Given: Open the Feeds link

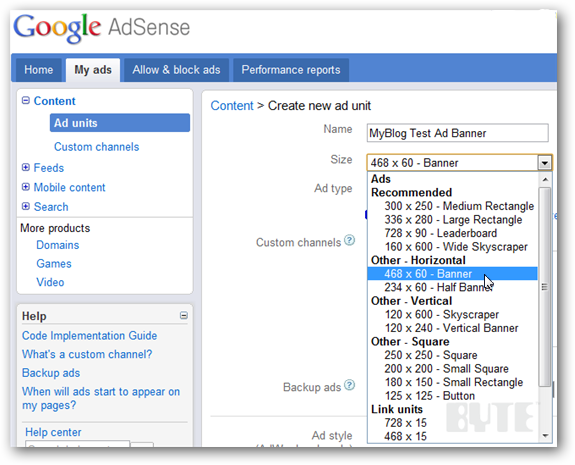Looking at the screenshot, I should [49, 168].
